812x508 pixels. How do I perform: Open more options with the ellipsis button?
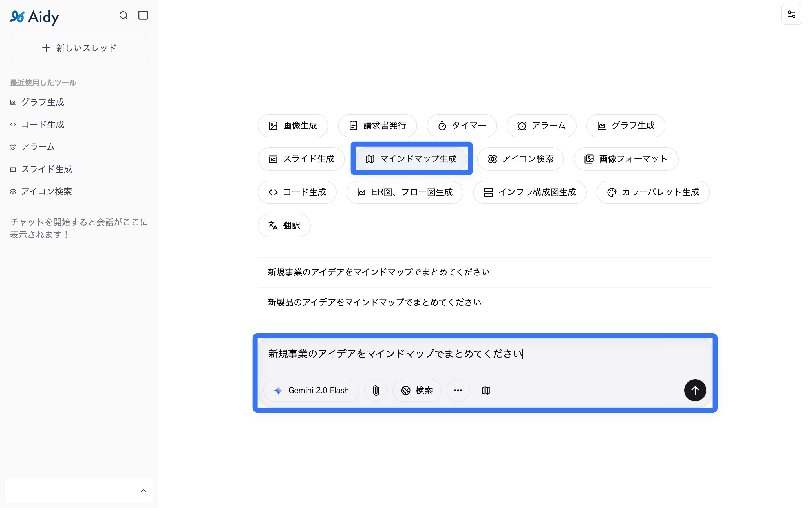click(x=458, y=390)
